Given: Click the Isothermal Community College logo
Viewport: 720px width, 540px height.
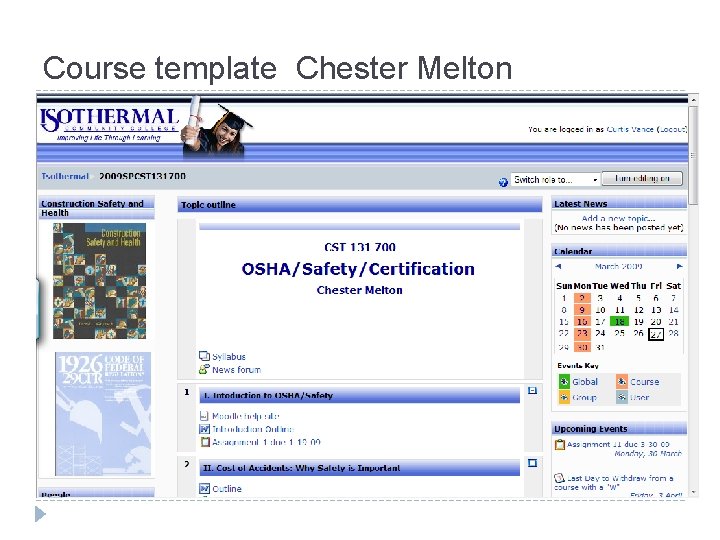Looking at the screenshot, I should 109,124.
